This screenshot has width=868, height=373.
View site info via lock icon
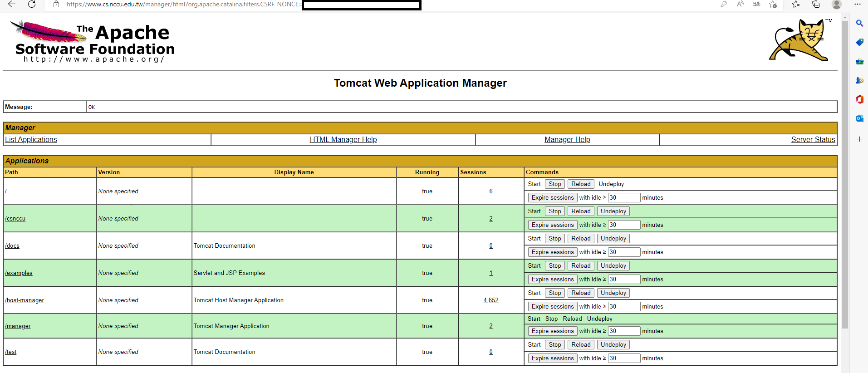pos(56,4)
